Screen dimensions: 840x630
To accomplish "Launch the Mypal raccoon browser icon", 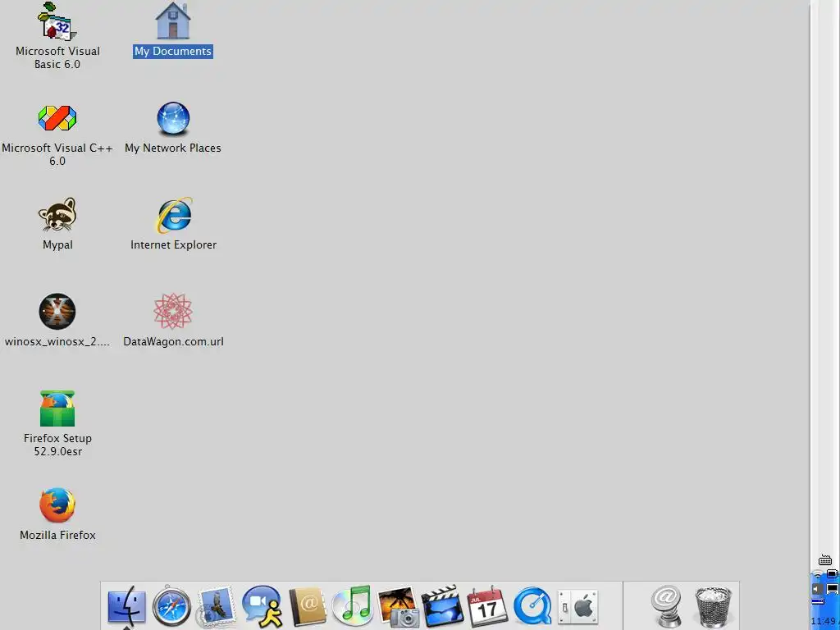I will pyautogui.click(x=57, y=214).
